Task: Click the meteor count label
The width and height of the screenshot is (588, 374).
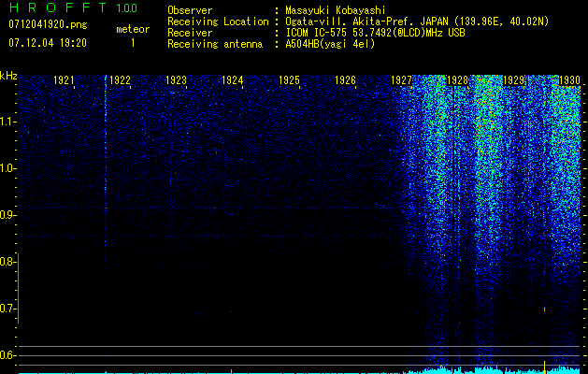Action: [x=133, y=29]
